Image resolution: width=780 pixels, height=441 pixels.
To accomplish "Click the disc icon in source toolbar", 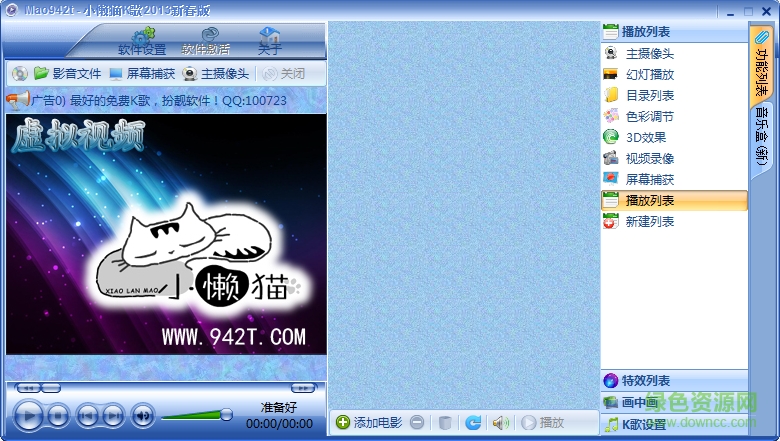I will click(x=19, y=74).
